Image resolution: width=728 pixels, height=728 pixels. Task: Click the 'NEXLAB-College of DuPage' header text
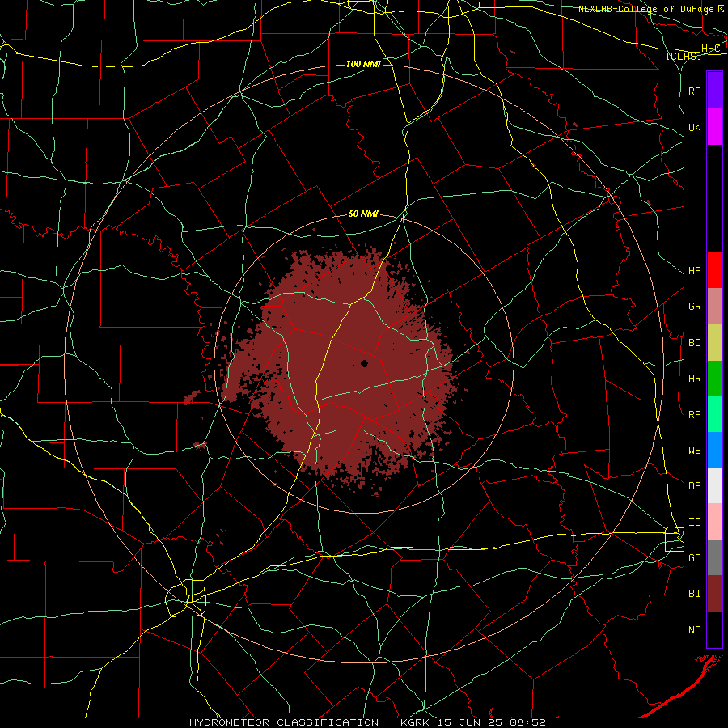click(645, 9)
